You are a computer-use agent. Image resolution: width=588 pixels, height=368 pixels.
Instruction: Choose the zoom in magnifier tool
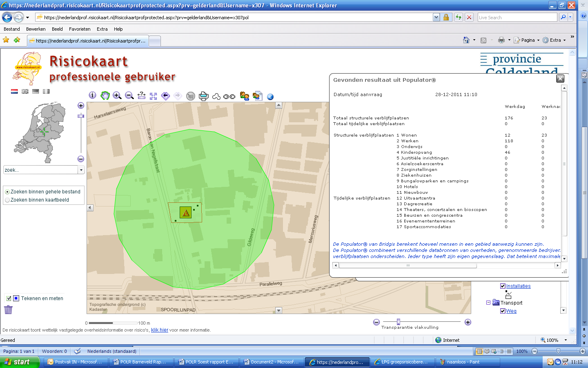117,95
